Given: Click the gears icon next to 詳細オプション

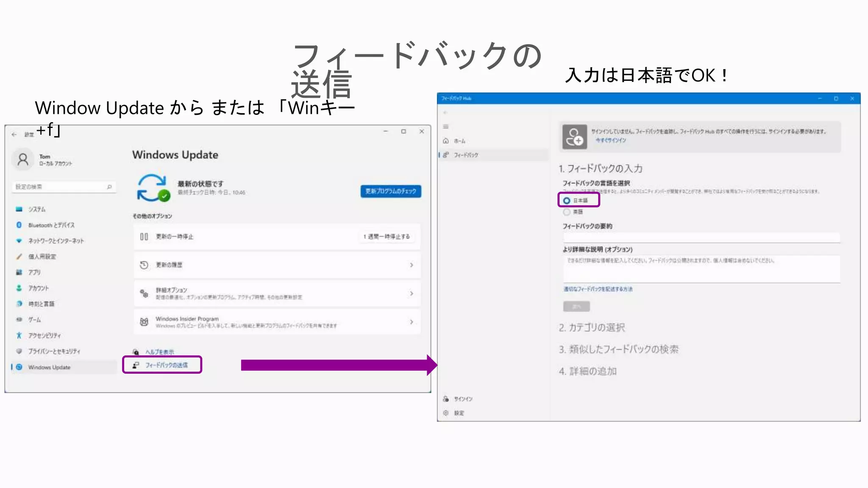Looking at the screenshot, I should tap(144, 293).
